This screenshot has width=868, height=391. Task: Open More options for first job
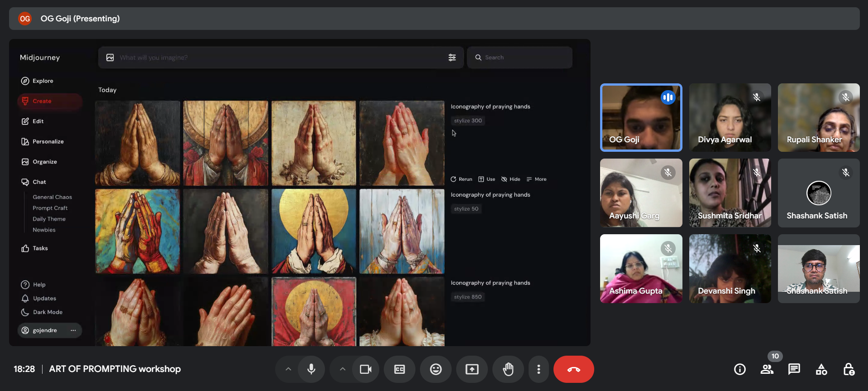coord(536,179)
